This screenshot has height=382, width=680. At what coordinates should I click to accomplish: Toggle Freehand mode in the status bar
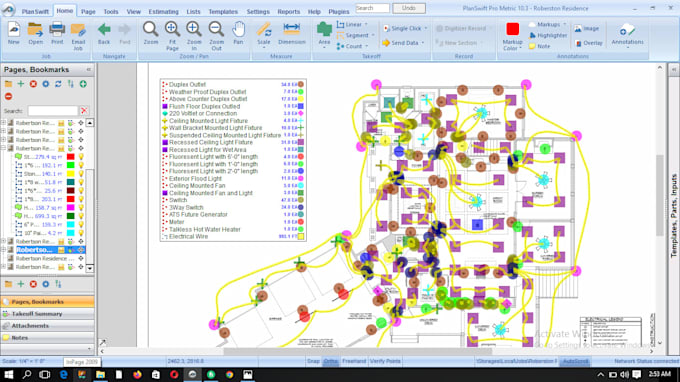354,361
